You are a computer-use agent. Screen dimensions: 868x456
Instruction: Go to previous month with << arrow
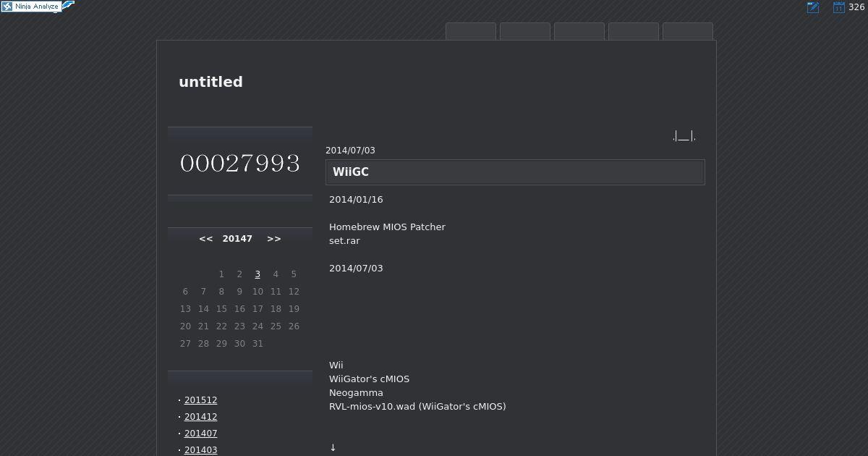coord(206,239)
